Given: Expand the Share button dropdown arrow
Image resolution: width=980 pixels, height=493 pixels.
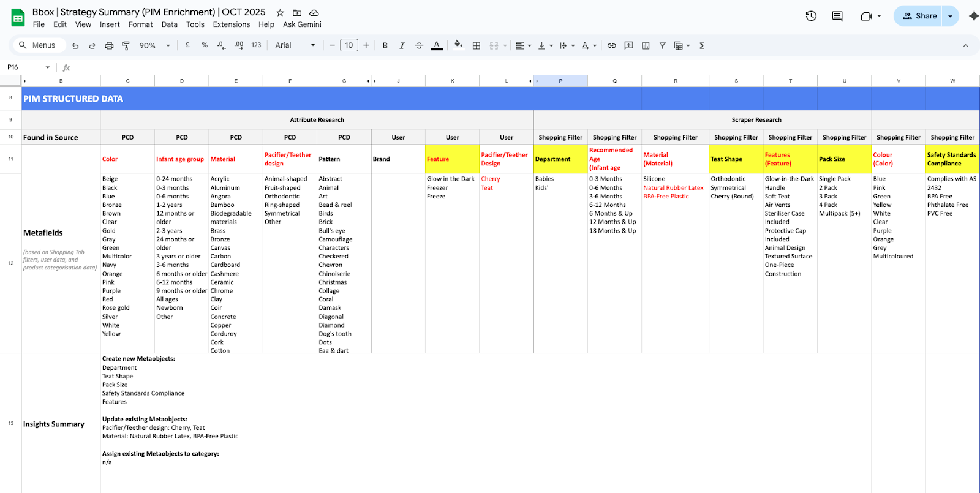Looking at the screenshot, I should click(x=950, y=16).
